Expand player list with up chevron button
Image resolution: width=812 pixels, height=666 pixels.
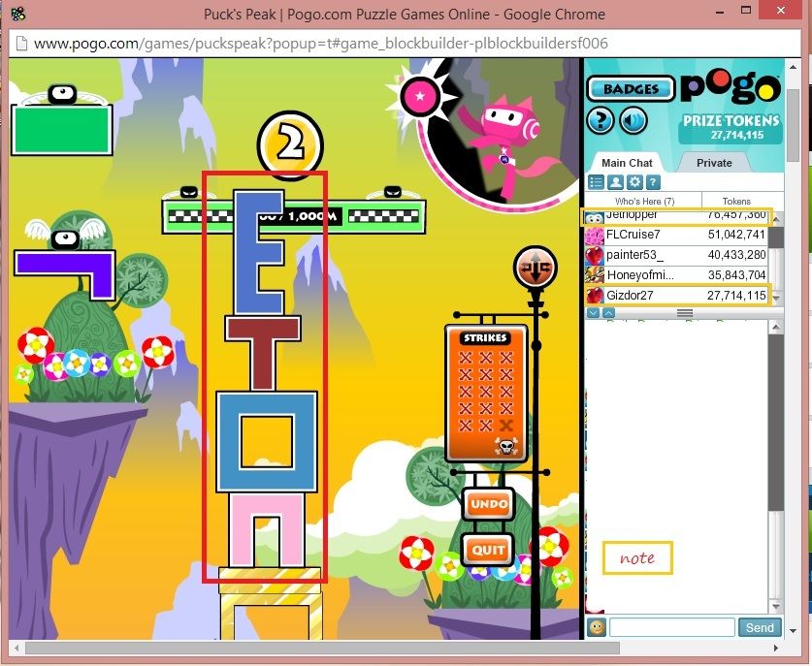(608, 313)
